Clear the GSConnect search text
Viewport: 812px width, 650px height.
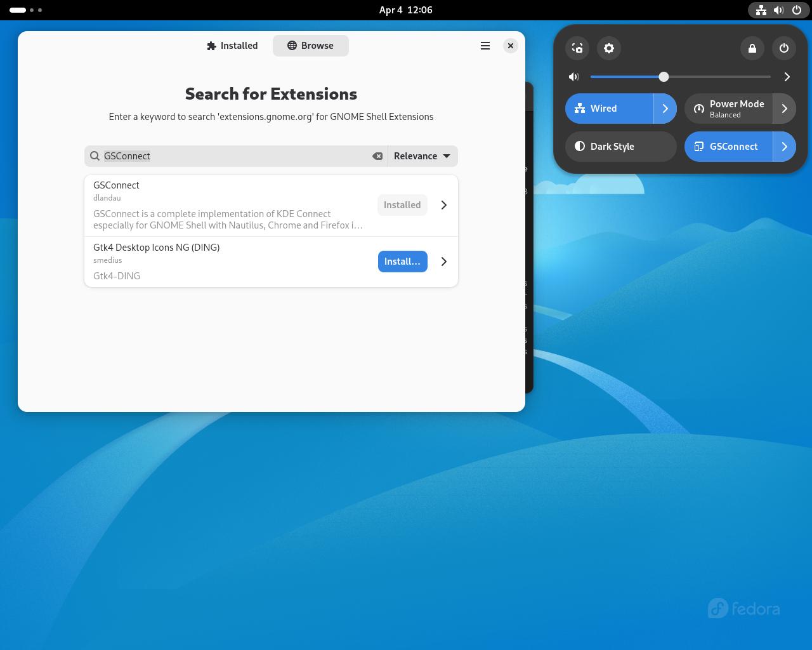click(x=377, y=156)
